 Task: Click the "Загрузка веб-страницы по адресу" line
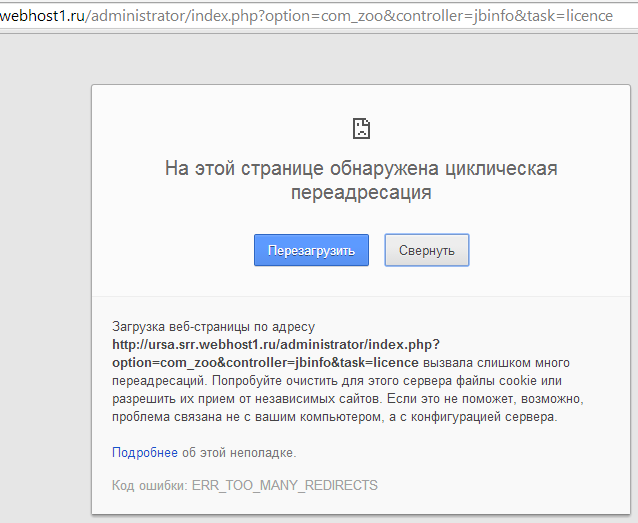213,326
